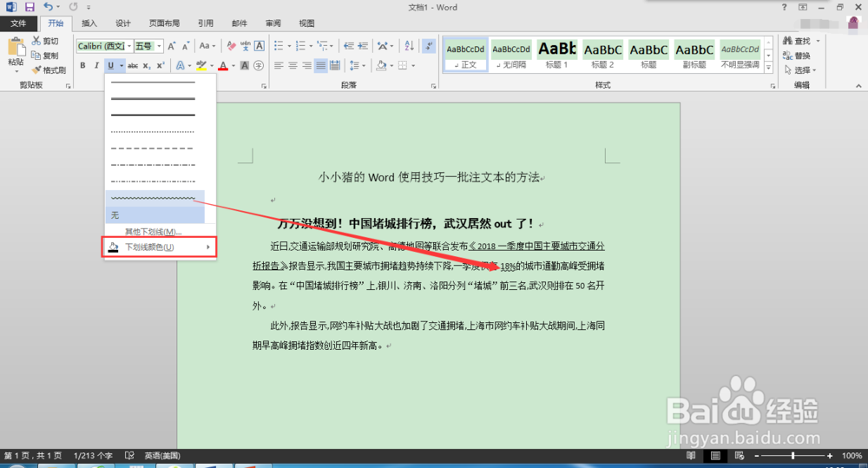868x468 pixels.
Task: Choose More Underlines (其他下划线) menu item
Action: (154, 232)
